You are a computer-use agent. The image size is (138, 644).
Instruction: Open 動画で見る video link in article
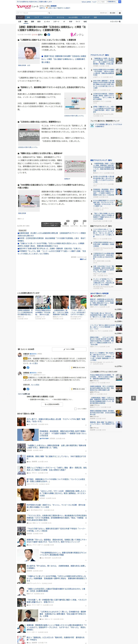(64, 59)
